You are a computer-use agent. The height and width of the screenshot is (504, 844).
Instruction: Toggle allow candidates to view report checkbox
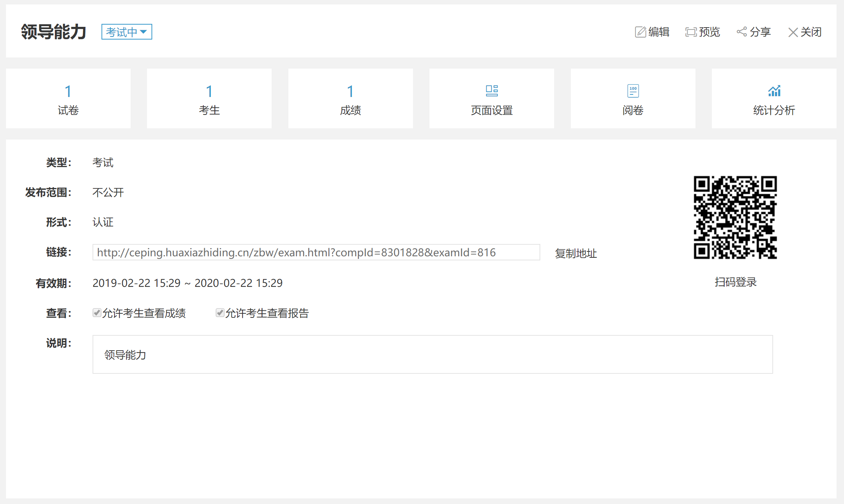pyautogui.click(x=220, y=313)
